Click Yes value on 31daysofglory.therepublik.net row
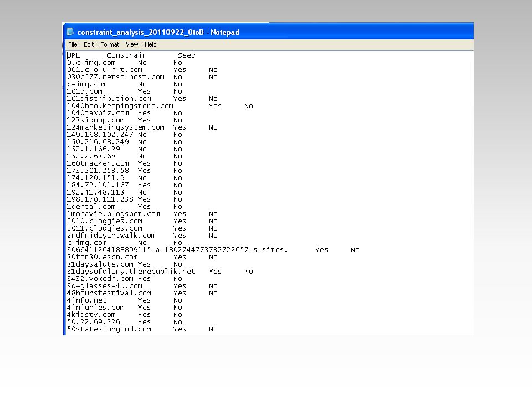This screenshot has width=532, height=399. point(215,272)
